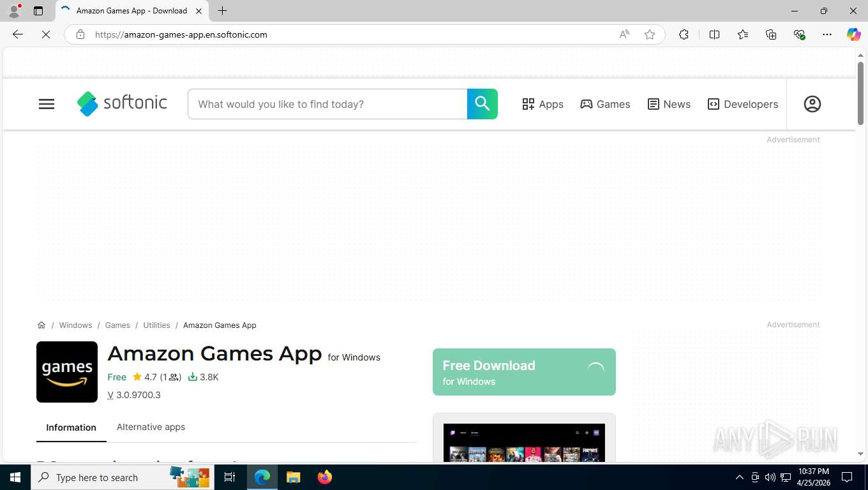View site information lock icon
The height and width of the screenshot is (490, 868).
click(x=80, y=34)
